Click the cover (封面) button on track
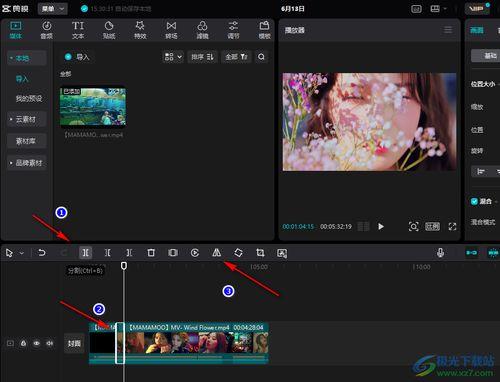Screen dimensions: 500x382 (74, 343)
